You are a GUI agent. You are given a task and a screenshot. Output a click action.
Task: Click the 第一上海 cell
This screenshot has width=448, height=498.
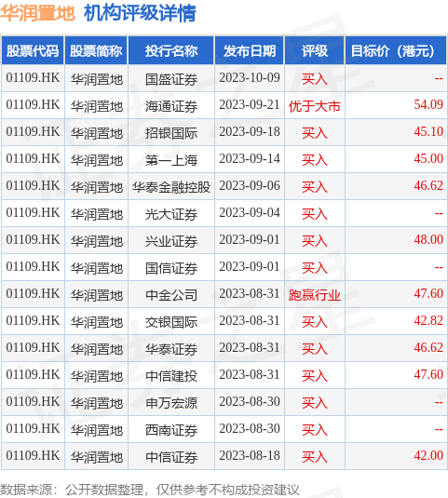click(x=171, y=160)
